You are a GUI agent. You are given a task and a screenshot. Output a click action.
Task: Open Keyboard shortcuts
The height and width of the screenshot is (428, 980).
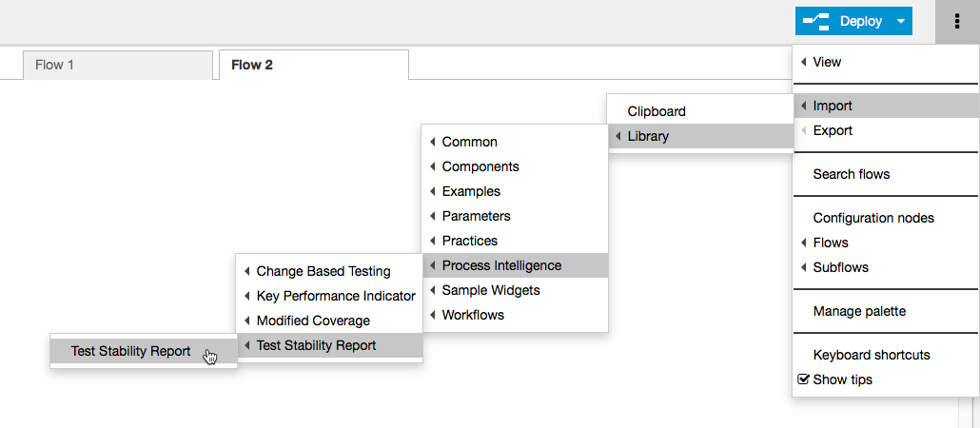pos(886,355)
